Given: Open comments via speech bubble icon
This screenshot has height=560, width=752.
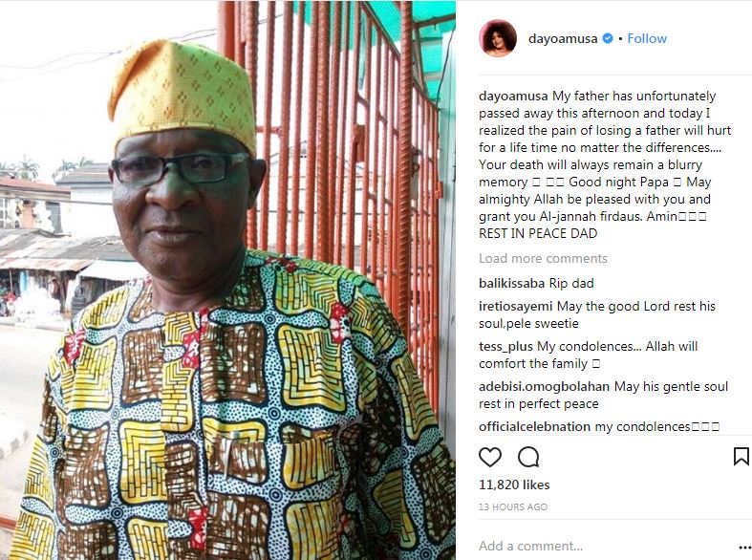Looking at the screenshot, I should point(528,457).
